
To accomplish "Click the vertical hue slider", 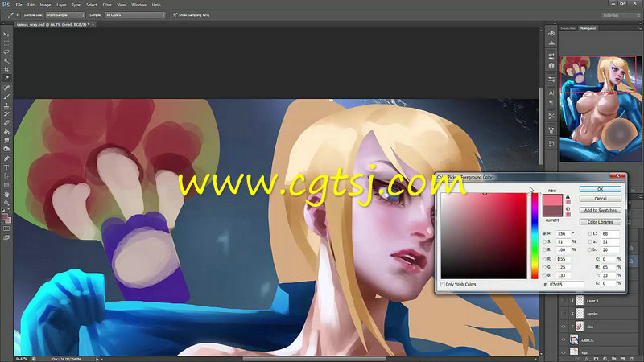I will click(535, 236).
